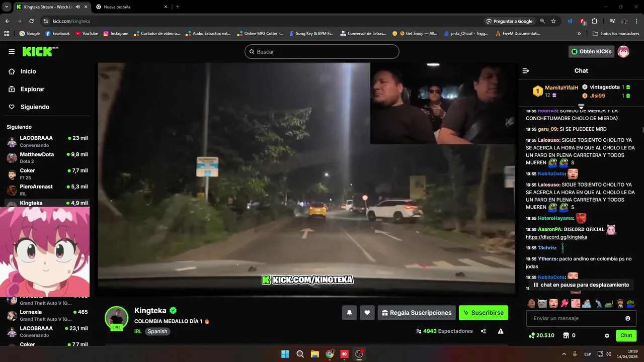This screenshot has height=362, width=644.
Task: Click the Buscar search field
Action: [x=322, y=52]
